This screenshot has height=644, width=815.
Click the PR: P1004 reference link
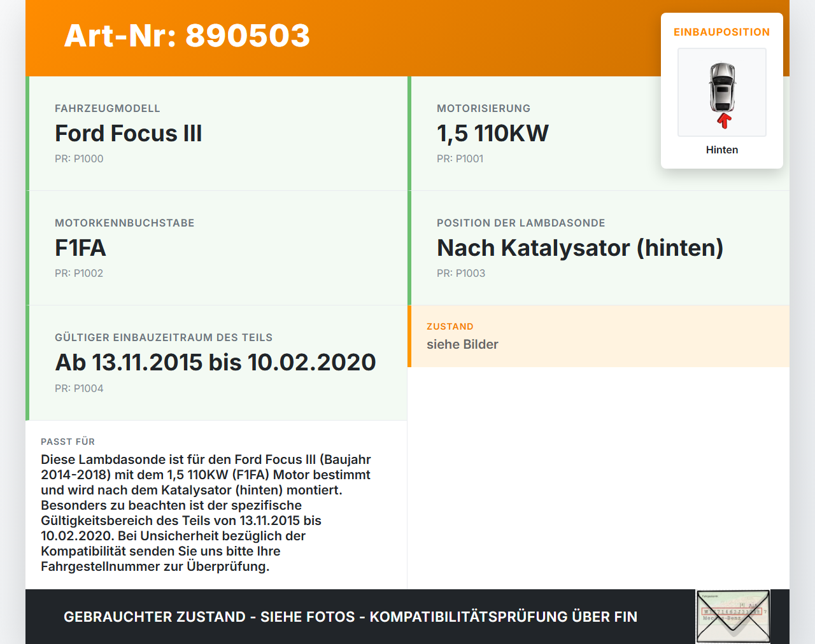click(79, 388)
